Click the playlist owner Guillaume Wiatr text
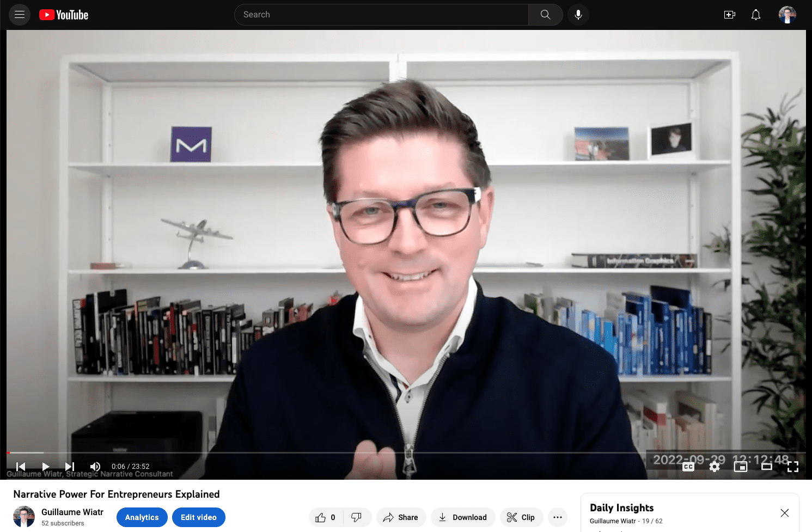The height and width of the screenshot is (532, 812). click(x=613, y=521)
